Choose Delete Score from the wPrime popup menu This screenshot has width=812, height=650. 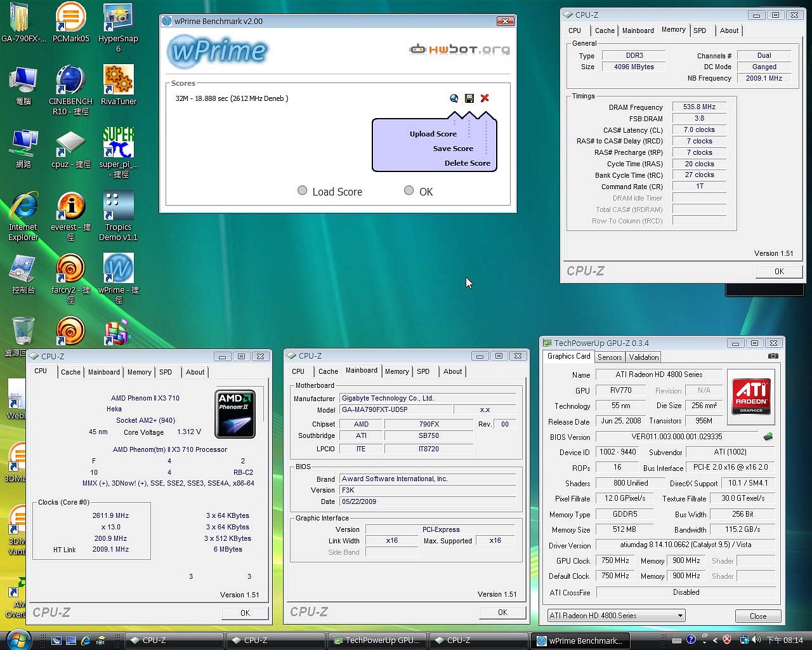point(468,163)
